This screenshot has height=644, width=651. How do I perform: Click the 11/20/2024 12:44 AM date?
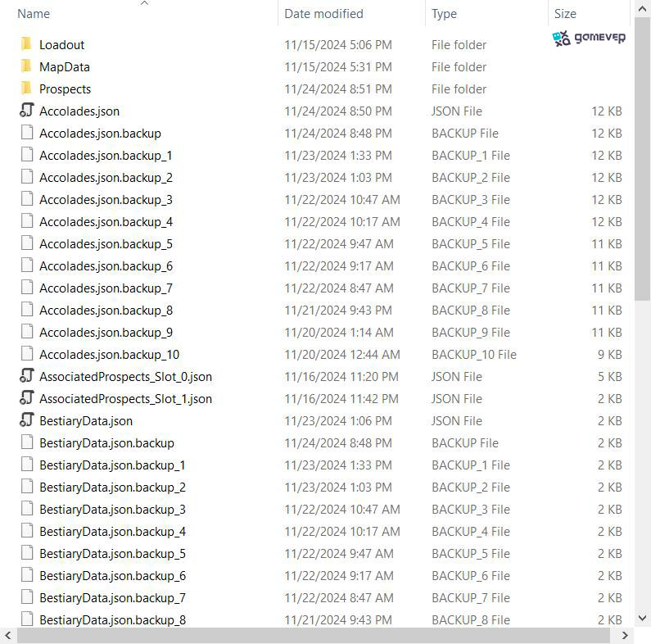tap(342, 355)
